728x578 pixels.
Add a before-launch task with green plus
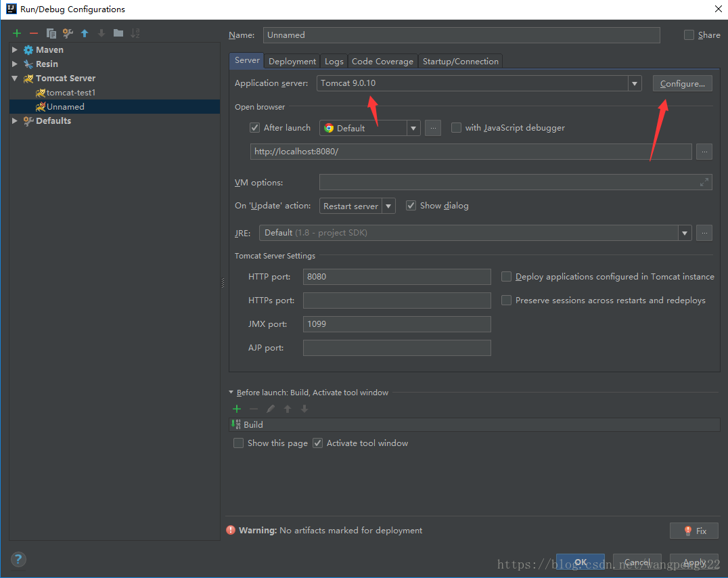tap(237, 409)
